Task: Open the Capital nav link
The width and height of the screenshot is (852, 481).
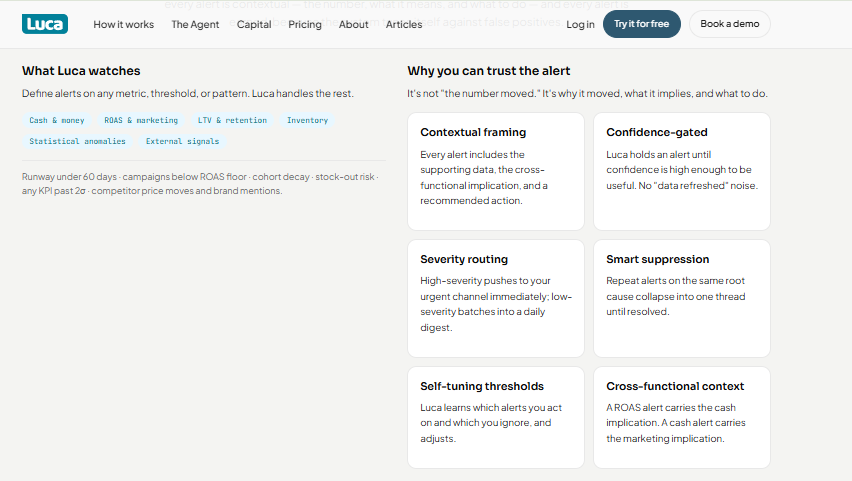Action: tap(254, 24)
